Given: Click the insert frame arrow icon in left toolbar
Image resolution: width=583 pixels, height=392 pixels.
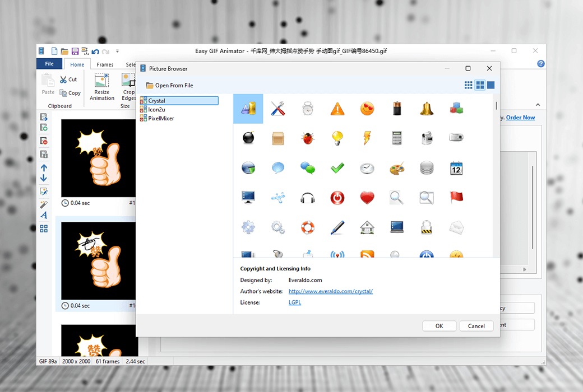Looking at the screenshot, I should tap(44, 118).
